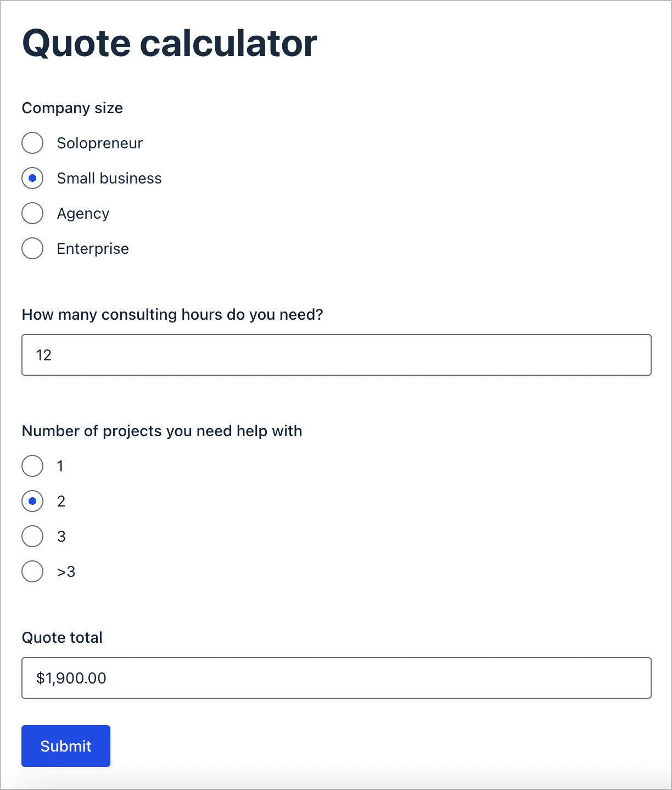Viewport: 672px width, 790px height.
Task: Select 2 projects needed
Action: tap(32, 501)
